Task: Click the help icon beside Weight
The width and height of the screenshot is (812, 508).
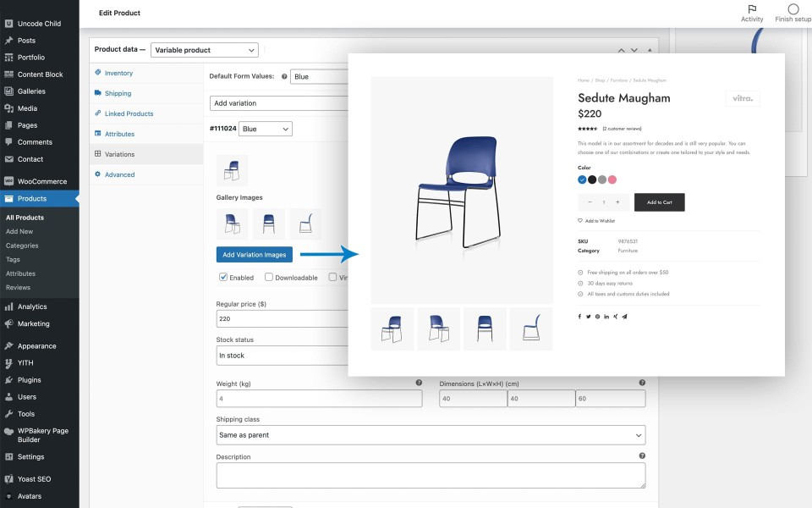Action: pos(419,383)
